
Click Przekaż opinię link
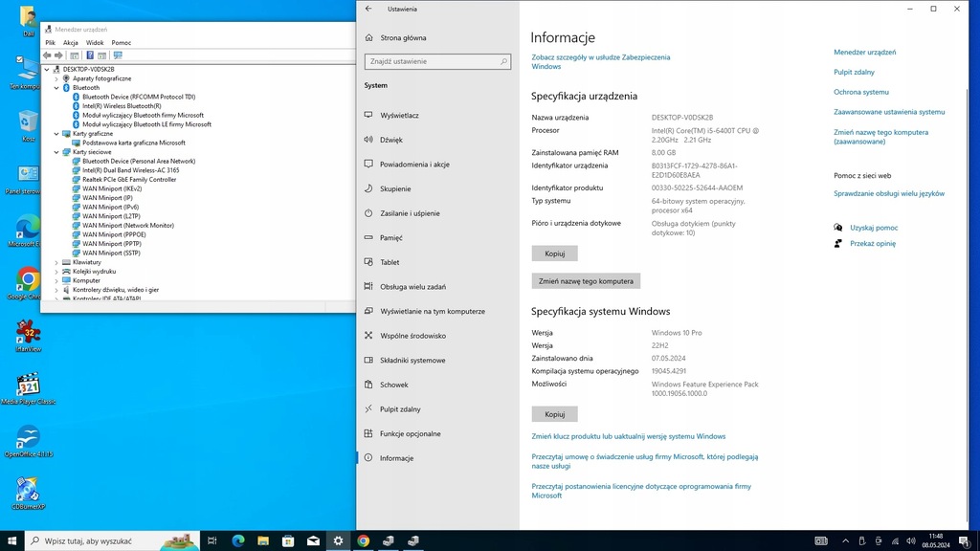click(x=873, y=244)
